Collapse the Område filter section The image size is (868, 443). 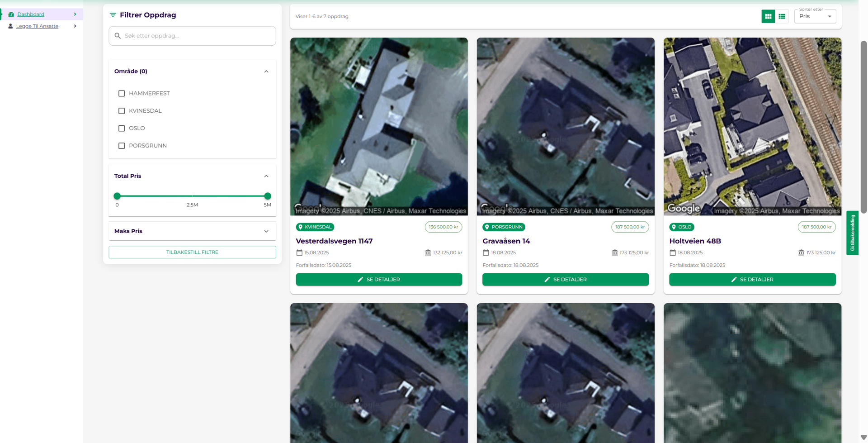coord(266,71)
